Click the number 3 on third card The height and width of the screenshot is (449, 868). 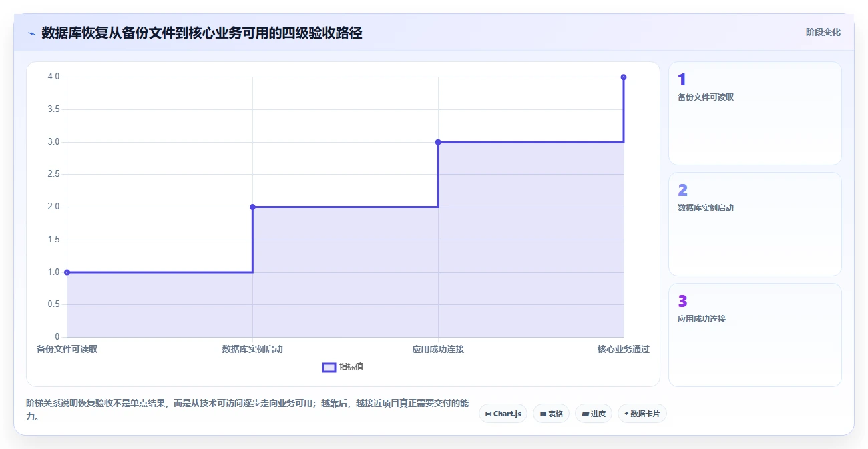coord(682,302)
